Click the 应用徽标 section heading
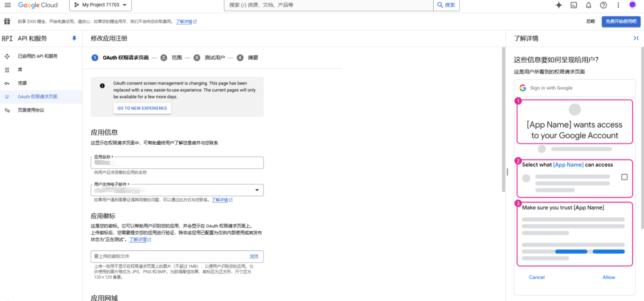644x301 pixels. tap(103, 216)
